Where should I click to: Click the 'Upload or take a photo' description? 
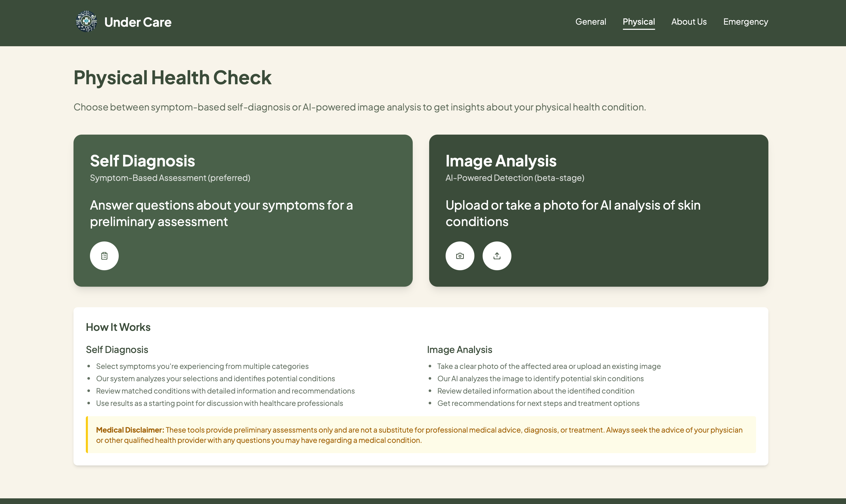click(x=573, y=213)
